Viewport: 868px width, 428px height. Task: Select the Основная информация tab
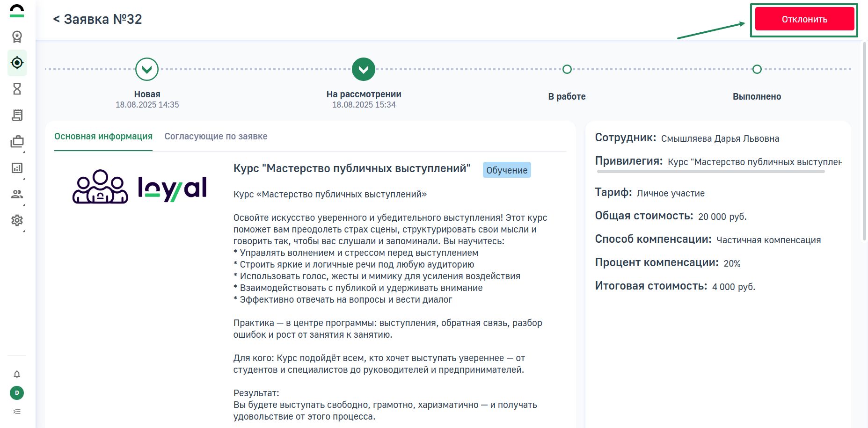pyautogui.click(x=103, y=137)
